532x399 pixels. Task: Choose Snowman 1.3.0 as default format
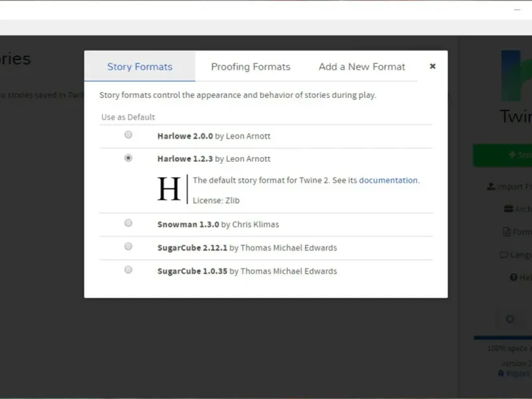[128, 223]
